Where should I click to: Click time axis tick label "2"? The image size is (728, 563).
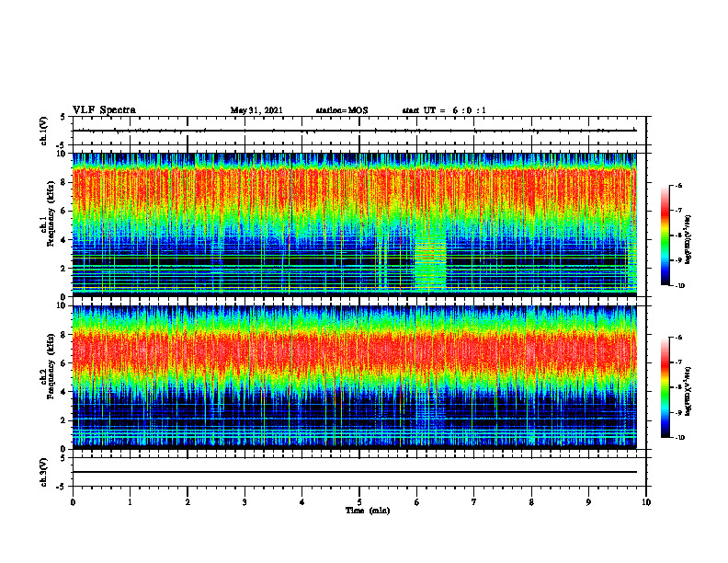[x=188, y=502]
